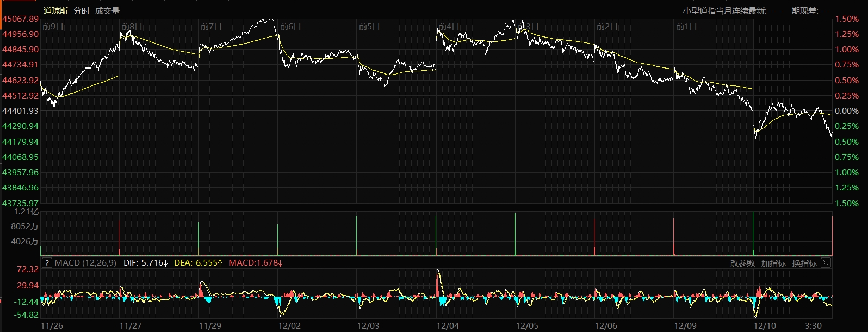Click the 1.21亿 volume axis label
This screenshot has height=332, width=868.
[x=26, y=211]
